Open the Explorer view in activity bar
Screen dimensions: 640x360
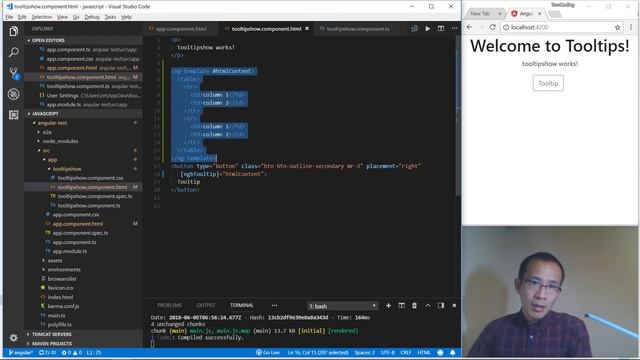point(13,31)
